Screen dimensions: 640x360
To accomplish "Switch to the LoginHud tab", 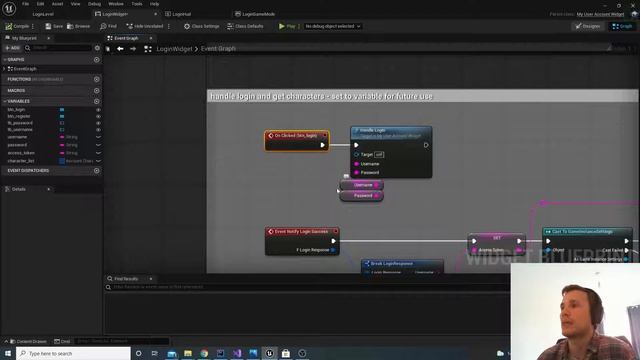I will (x=178, y=14).
